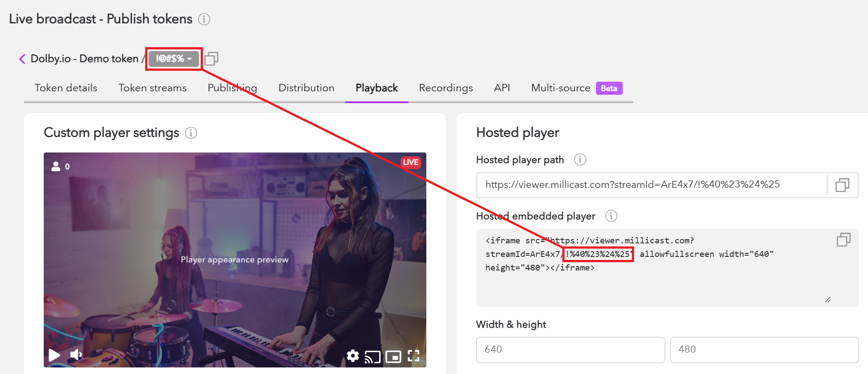
Task: Click the width field showing 640
Action: click(570, 350)
